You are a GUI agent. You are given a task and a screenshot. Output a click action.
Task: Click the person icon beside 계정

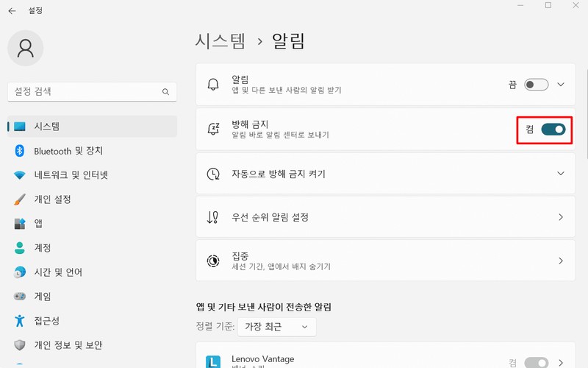(20, 248)
